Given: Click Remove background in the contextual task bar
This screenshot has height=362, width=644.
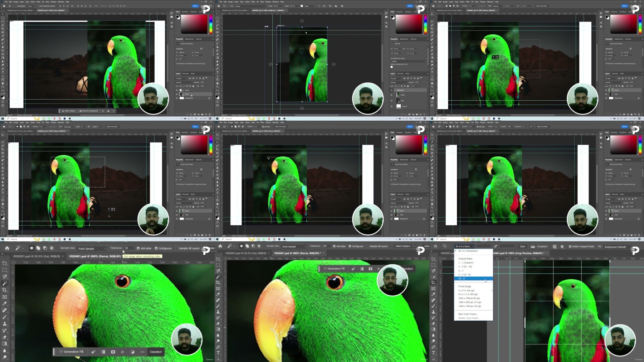Looking at the screenshot, I should pos(89,111).
